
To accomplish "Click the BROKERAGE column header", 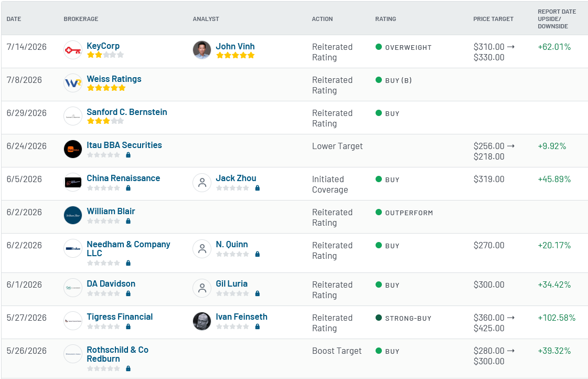I will [81, 19].
